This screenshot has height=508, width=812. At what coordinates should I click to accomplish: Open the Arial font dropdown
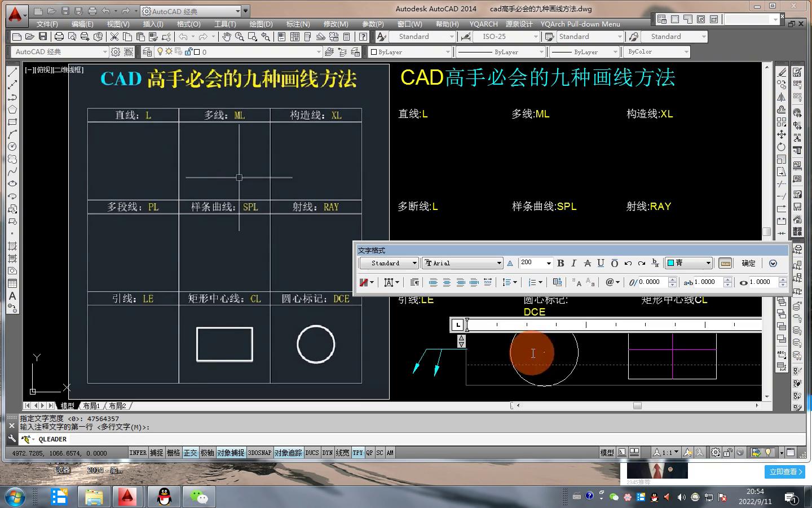pyautogui.click(x=498, y=263)
